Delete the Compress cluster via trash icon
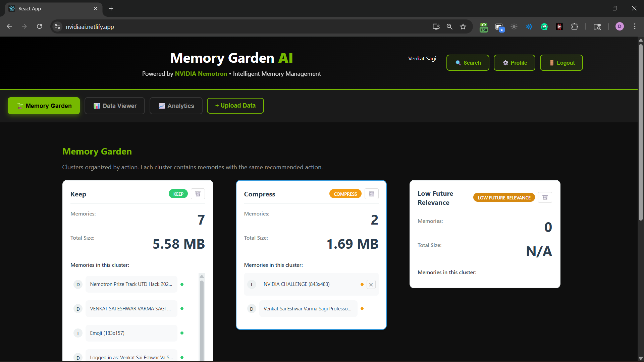Image resolution: width=644 pixels, height=362 pixels. pos(371,194)
